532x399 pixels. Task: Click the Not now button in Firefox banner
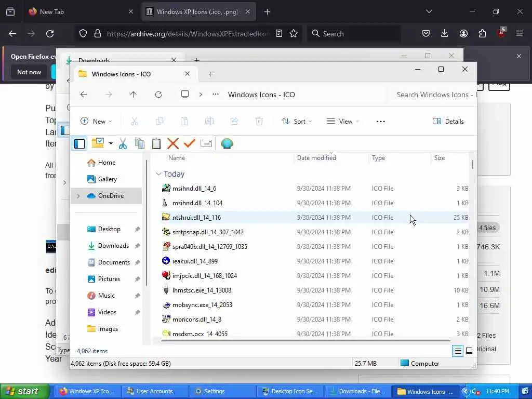pos(29,72)
